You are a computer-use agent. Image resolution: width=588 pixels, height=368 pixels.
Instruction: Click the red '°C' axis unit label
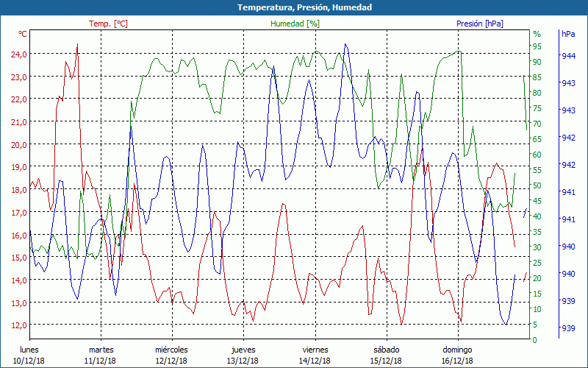point(23,34)
